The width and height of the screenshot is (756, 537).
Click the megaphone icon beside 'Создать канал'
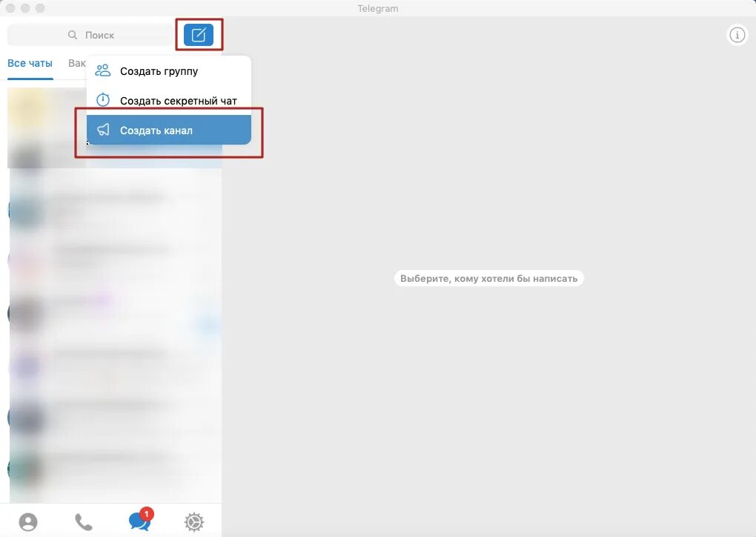click(x=103, y=129)
